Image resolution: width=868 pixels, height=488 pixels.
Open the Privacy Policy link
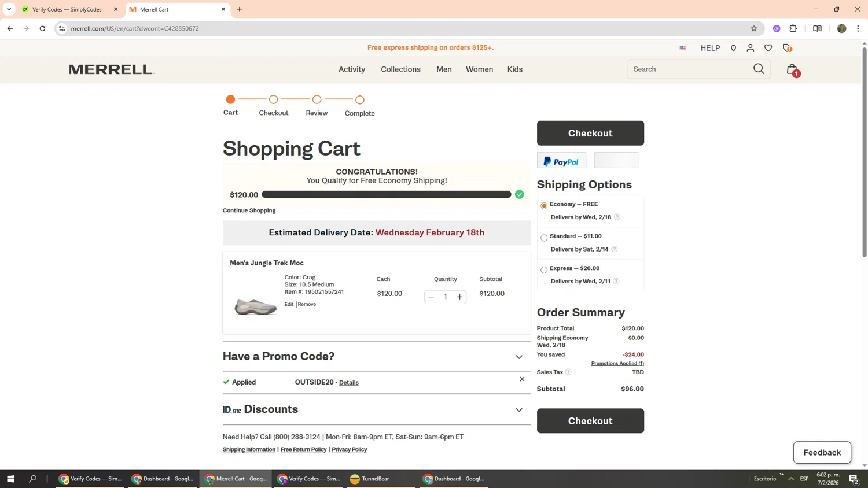350,450
